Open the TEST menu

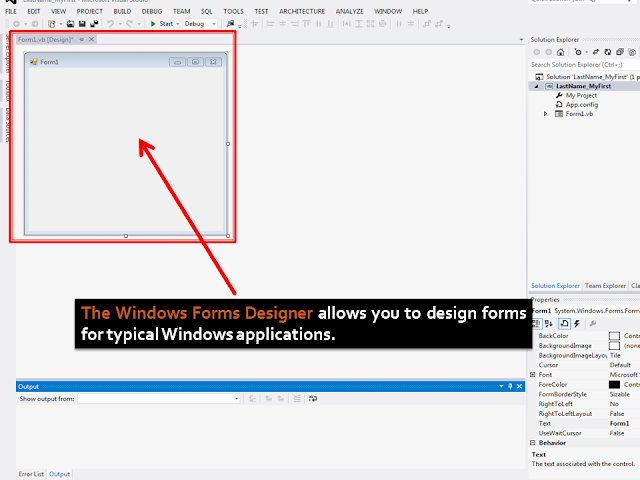pyautogui.click(x=261, y=11)
